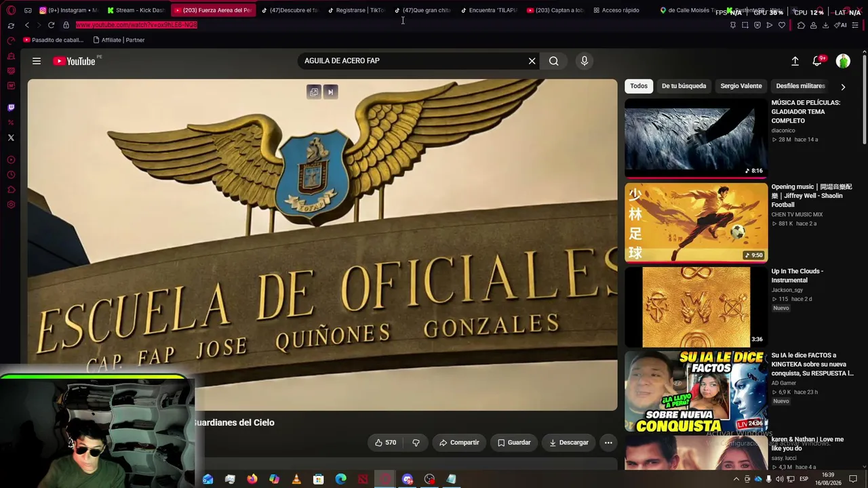Dislike the video
The width and height of the screenshot is (868, 488).
pos(416,443)
